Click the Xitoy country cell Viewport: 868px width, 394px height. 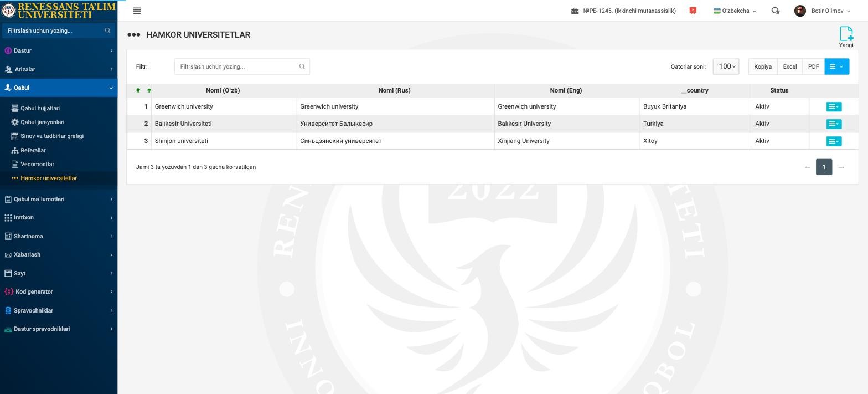click(696, 141)
